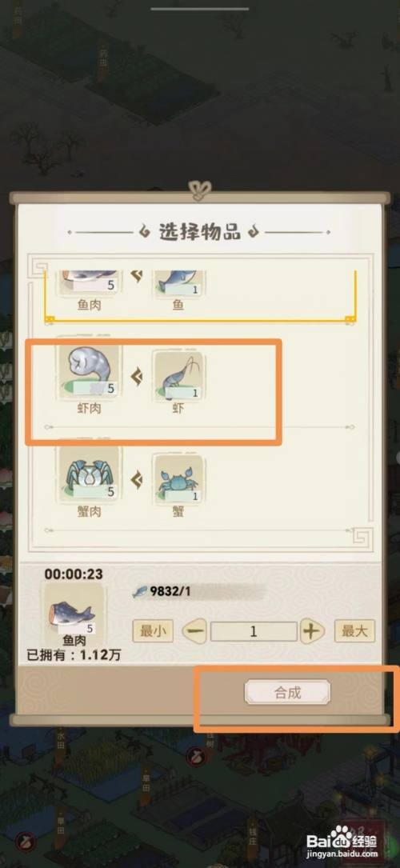Image resolution: width=400 pixels, height=868 pixels.
Task: Decrease quantity with the minus button
Action: click(194, 631)
